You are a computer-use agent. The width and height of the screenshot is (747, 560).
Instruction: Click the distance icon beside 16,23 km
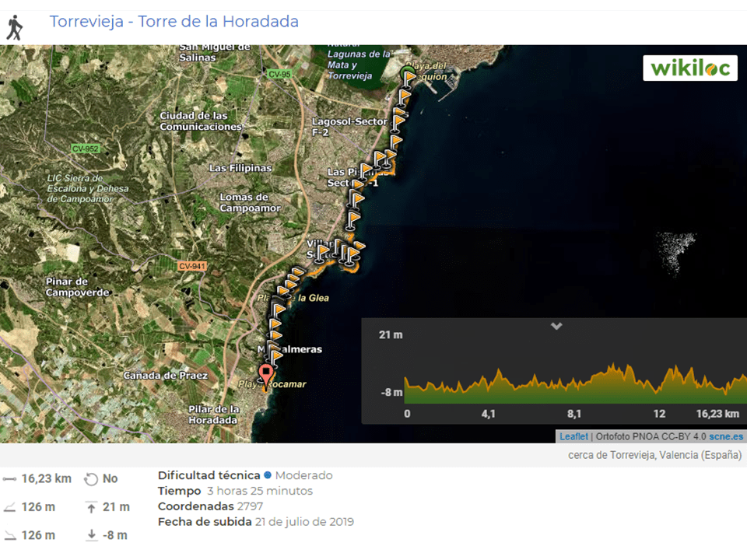10,479
